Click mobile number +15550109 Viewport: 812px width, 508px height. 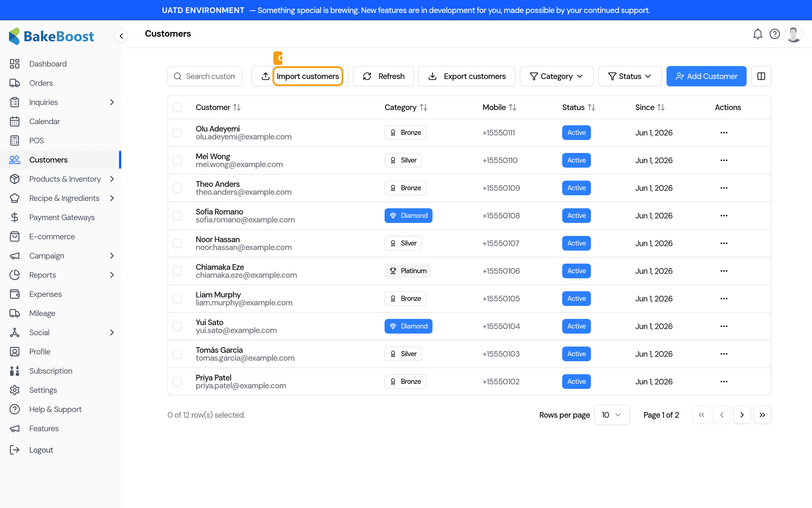click(x=501, y=188)
